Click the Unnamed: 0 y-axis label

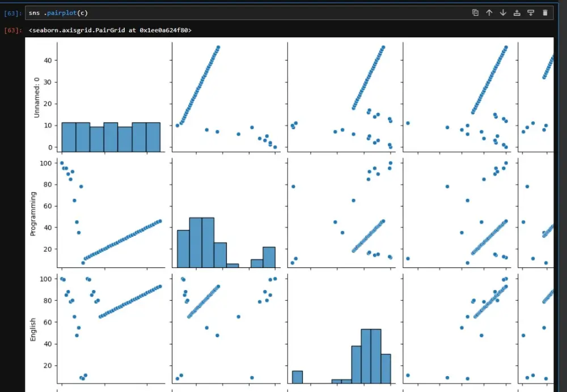tap(36, 97)
